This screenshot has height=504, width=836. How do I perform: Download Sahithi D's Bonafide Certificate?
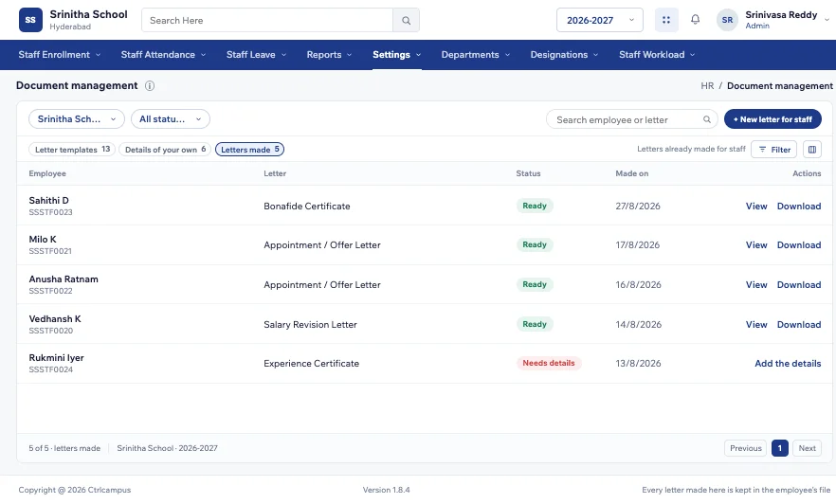[799, 207]
